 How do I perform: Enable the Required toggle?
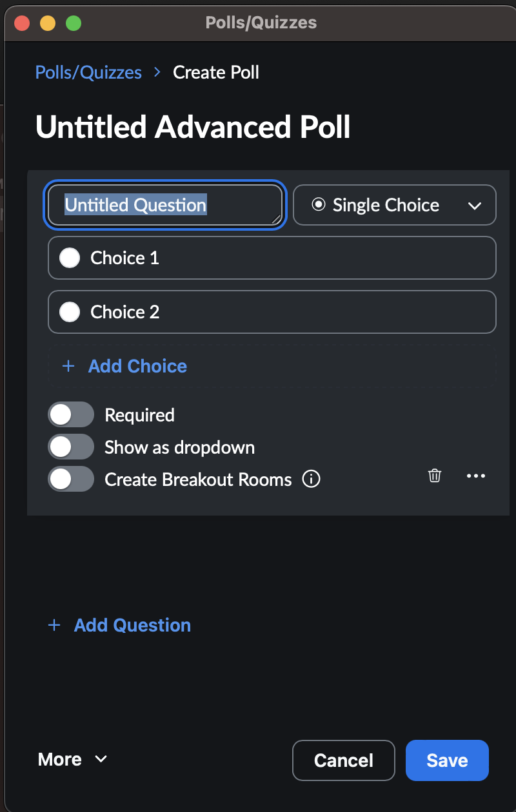(71, 414)
